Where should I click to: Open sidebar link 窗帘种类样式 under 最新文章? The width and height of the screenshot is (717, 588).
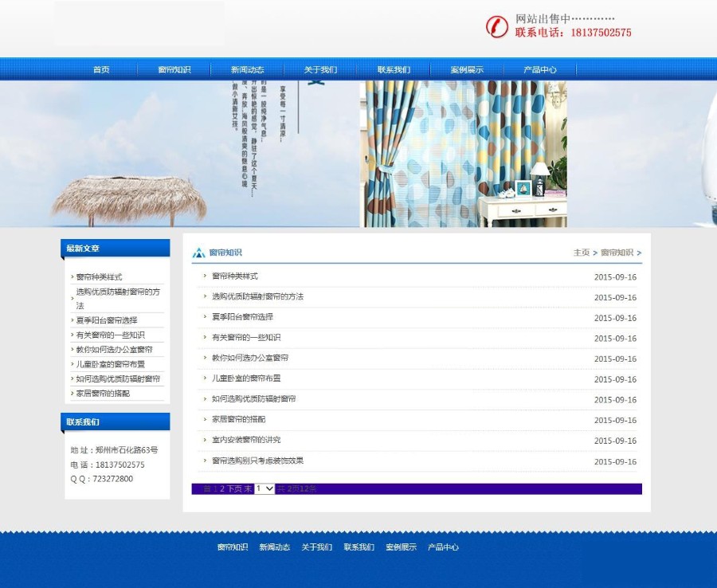coord(99,276)
